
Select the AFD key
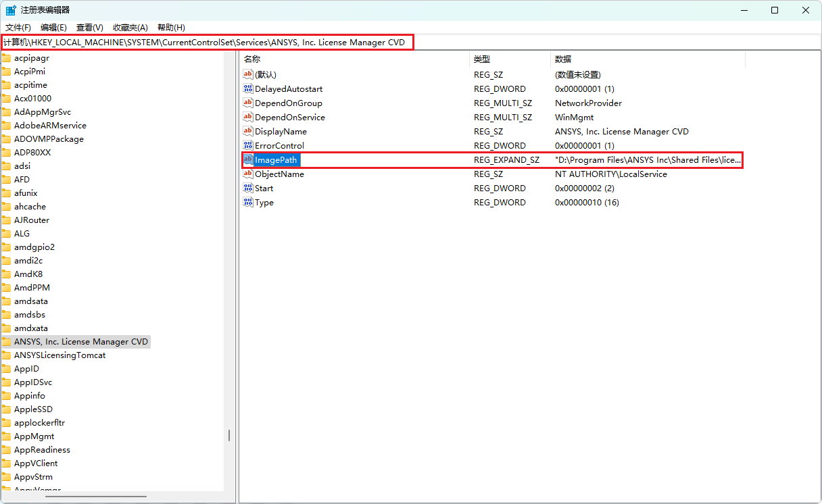(22, 180)
